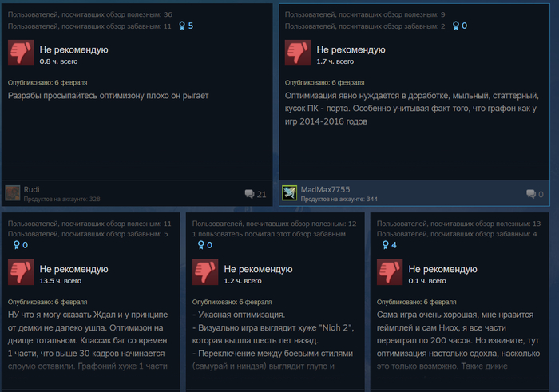Click the thumbs-down icon on the 0.1 hours review
The image size is (559, 392).
pyautogui.click(x=390, y=272)
